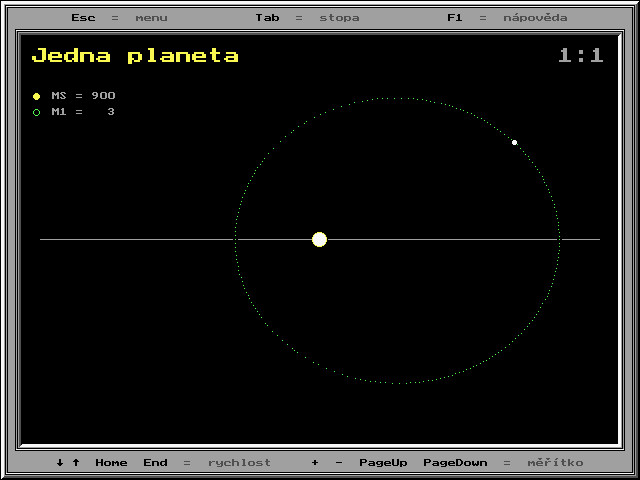Click the minus key symbol in bottom bar
This screenshot has height=480, width=640.
tap(339, 462)
